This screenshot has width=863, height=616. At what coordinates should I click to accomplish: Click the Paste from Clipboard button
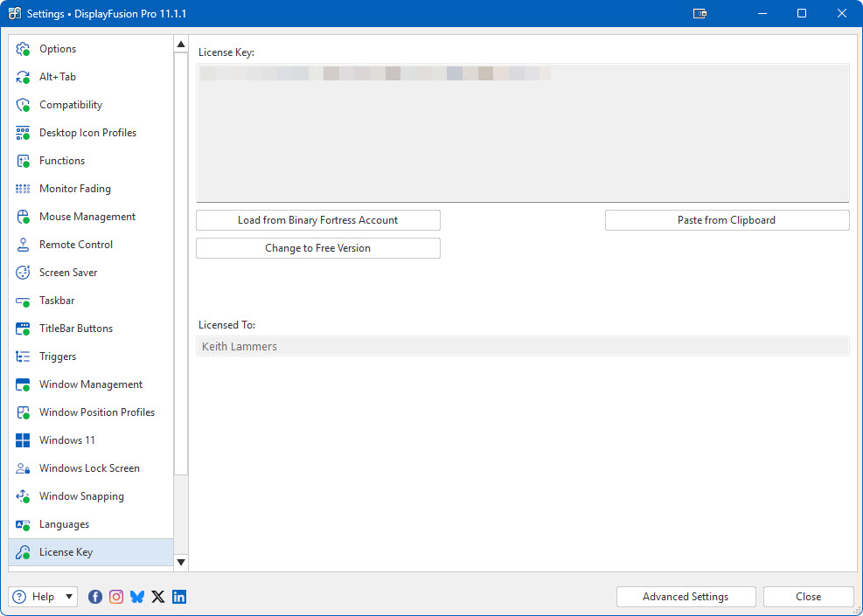(727, 220)
